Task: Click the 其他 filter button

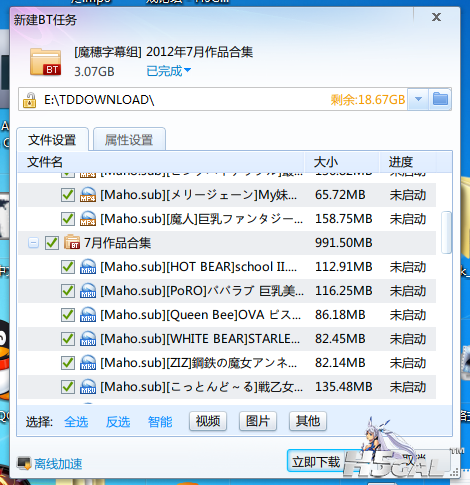Action: pyautogui.click(x=308, y=421)
